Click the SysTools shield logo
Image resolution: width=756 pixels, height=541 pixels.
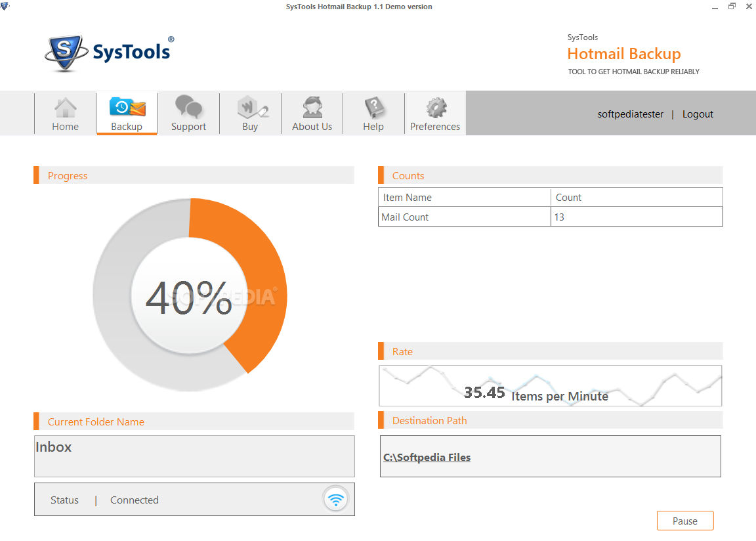[x=66, y=53]
